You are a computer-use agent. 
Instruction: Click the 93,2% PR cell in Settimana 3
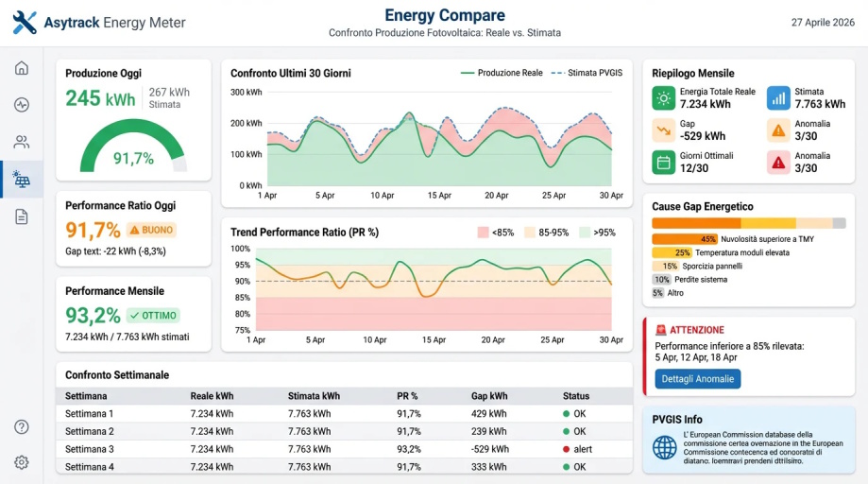pyautogui.click(x=409, y=449)
